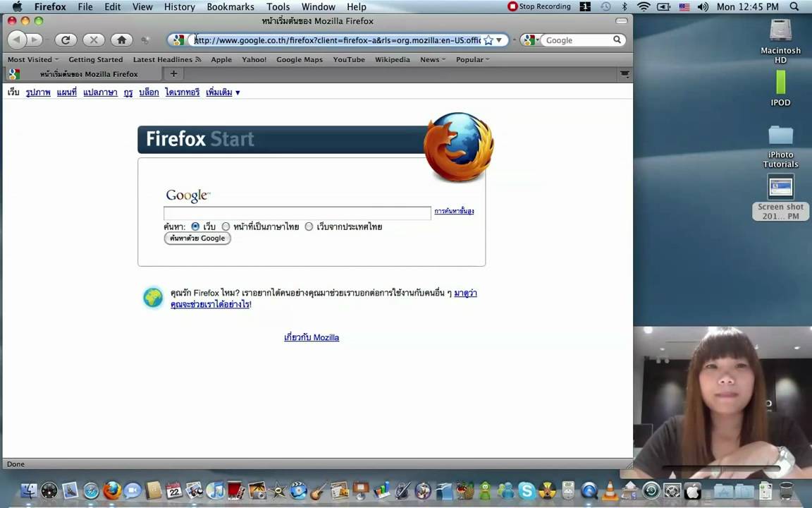
Task: Open the เกี่ยวกับ Mozilla link
Action: (312, 337)
